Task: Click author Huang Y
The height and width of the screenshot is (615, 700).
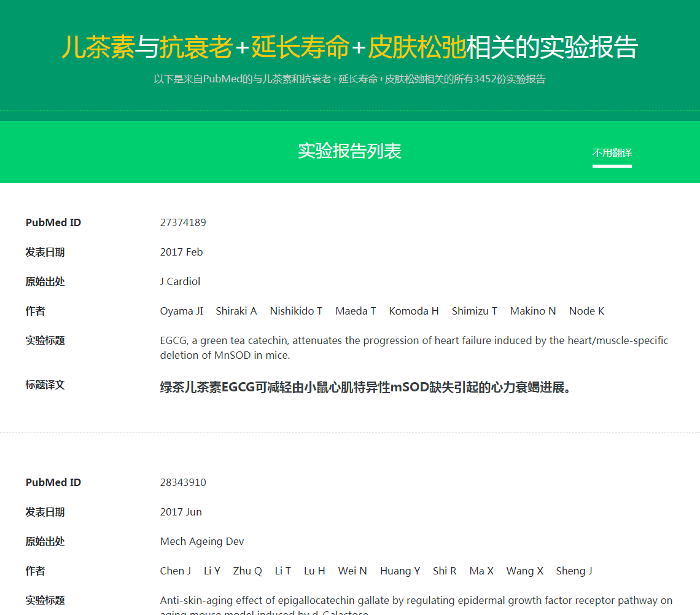Action: (x=400, y=571)
